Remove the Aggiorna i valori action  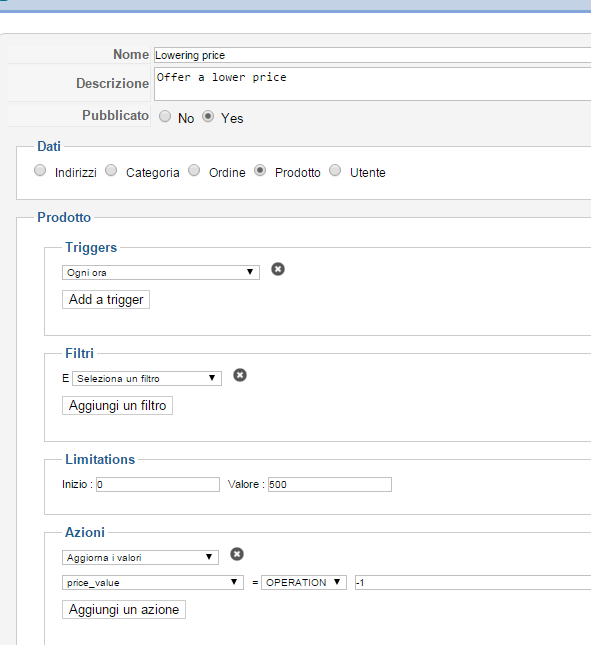click(237, 554)
